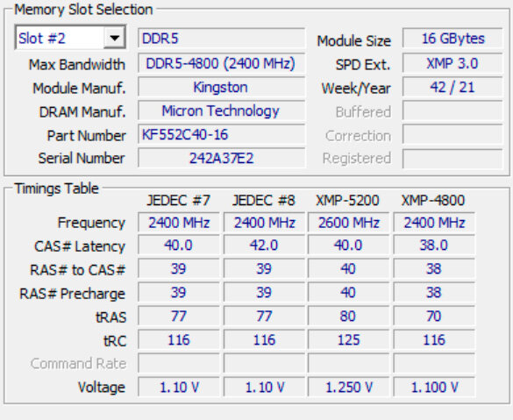Open the Slot #2 dropdown arrow

pyautogui.click(x=115, y=38)
